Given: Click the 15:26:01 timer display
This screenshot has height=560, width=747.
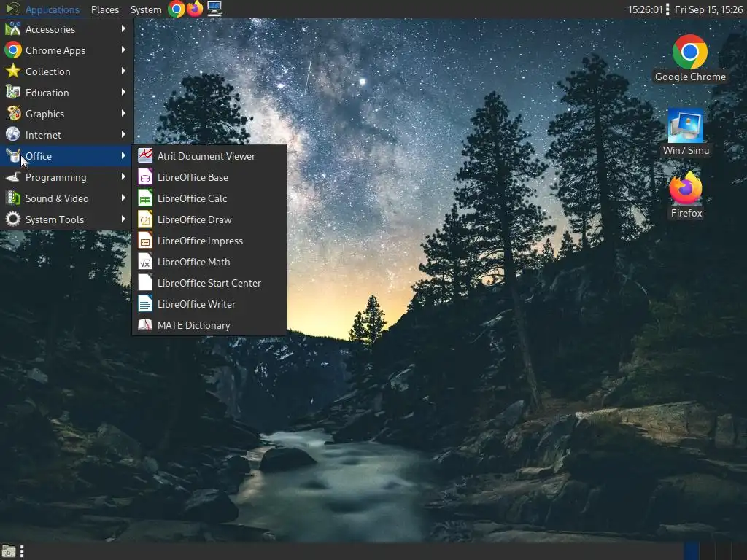Looking at the screenshot, I should coord(645,9).
